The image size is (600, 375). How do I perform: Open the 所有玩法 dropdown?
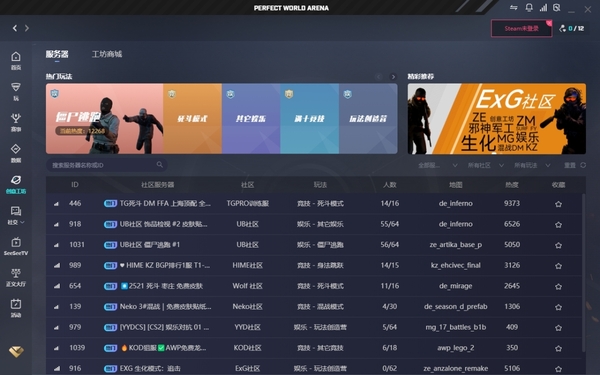click(x=532, y=165)
